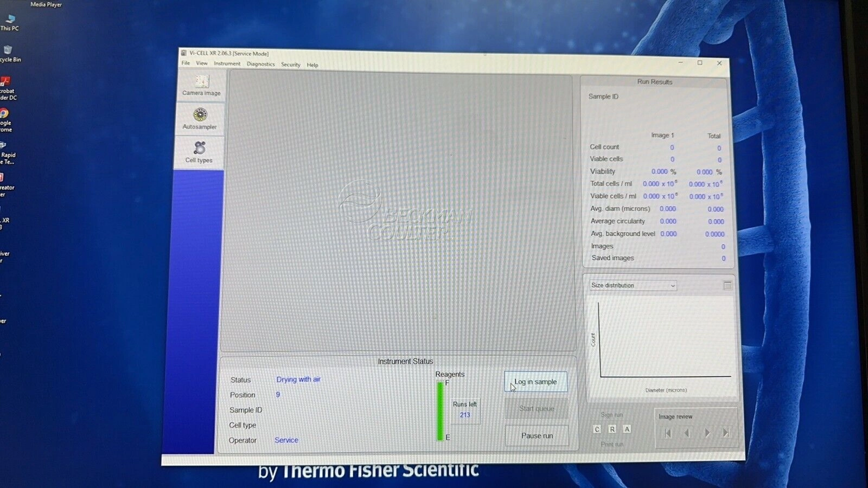Viewport: 868px width, 488px height.
Task: Click the Drying with air status text
Action: 298,379
